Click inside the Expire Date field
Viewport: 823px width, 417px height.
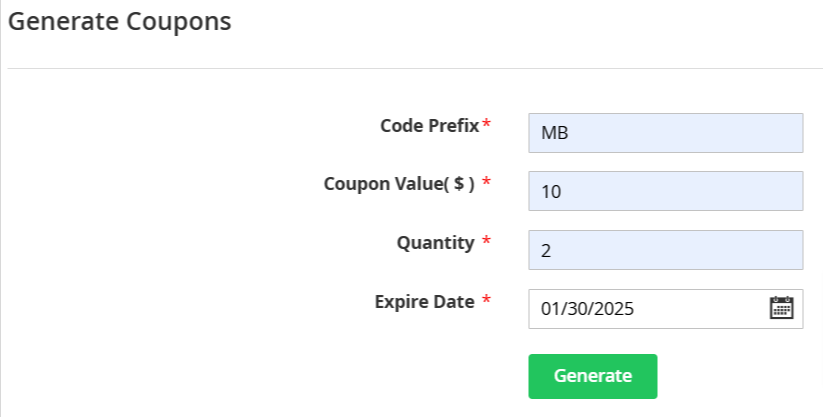(666, 309)
